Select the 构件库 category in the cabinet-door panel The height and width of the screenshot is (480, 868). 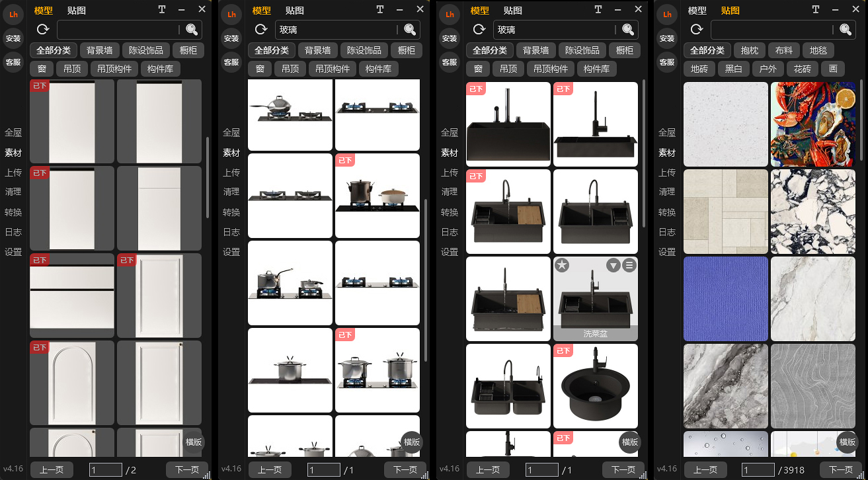161,69
